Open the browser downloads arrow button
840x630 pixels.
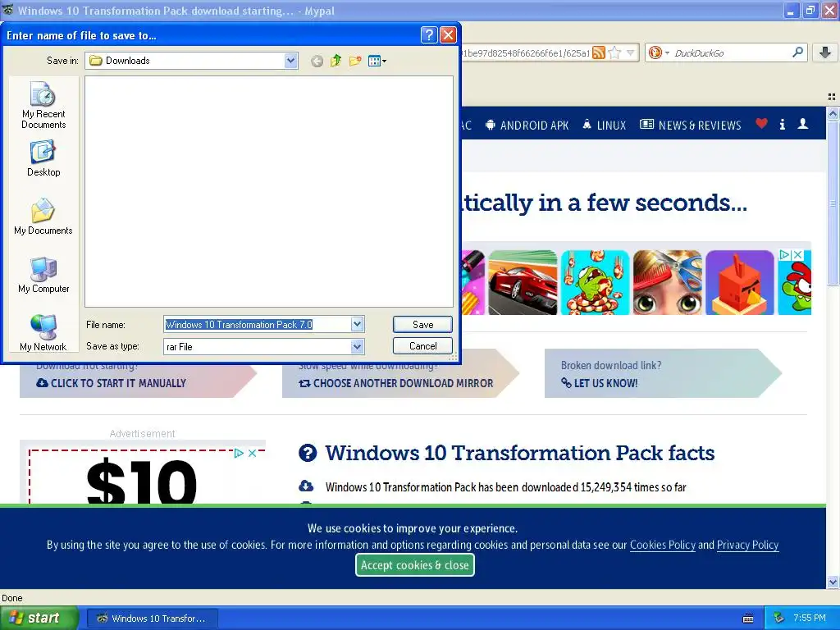click(x=825, y=52)
